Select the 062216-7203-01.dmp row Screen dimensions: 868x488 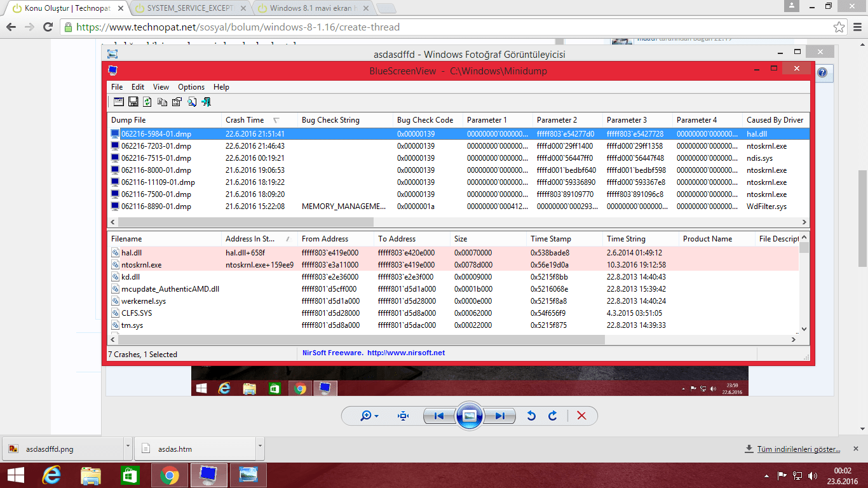point(458,146)
